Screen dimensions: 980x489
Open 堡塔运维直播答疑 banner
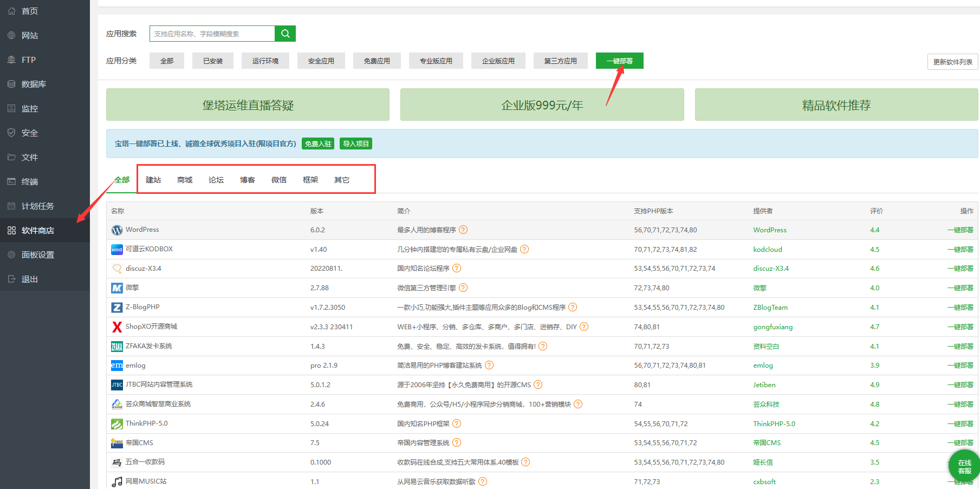pyautogui.click(x=248, y=105)
